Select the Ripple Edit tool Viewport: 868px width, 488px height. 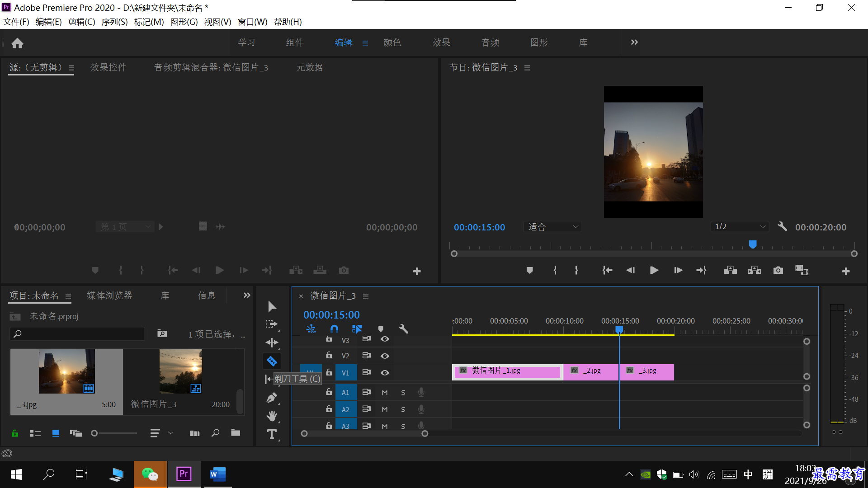click(x=272, y=343)
